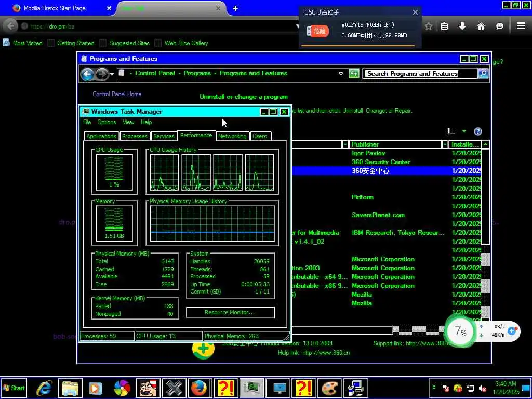Switch to the Services tab
The height and width of the screenshot is (399, 532).
[x=164, y=136]
